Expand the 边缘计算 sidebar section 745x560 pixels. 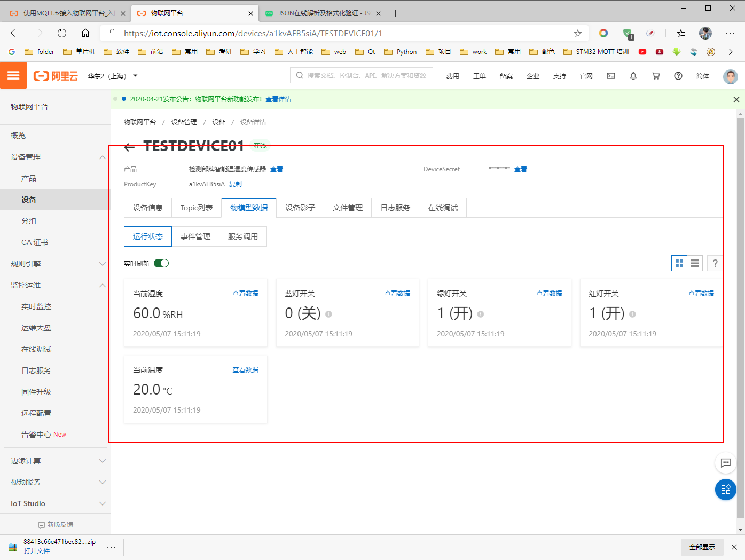[103, 461]
